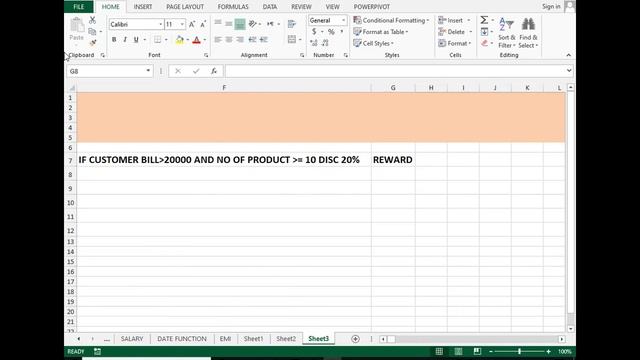Click Decrease Decimal icon

coord(325,43)
